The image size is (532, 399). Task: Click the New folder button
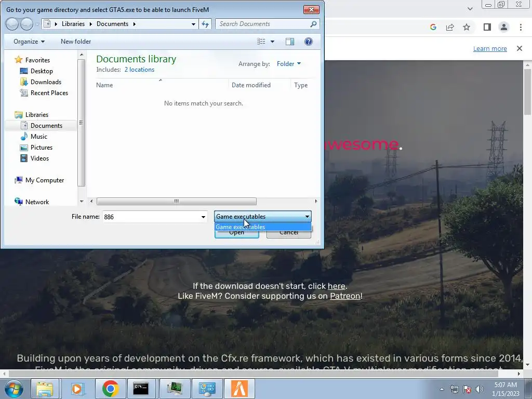[x=76, y=42]
